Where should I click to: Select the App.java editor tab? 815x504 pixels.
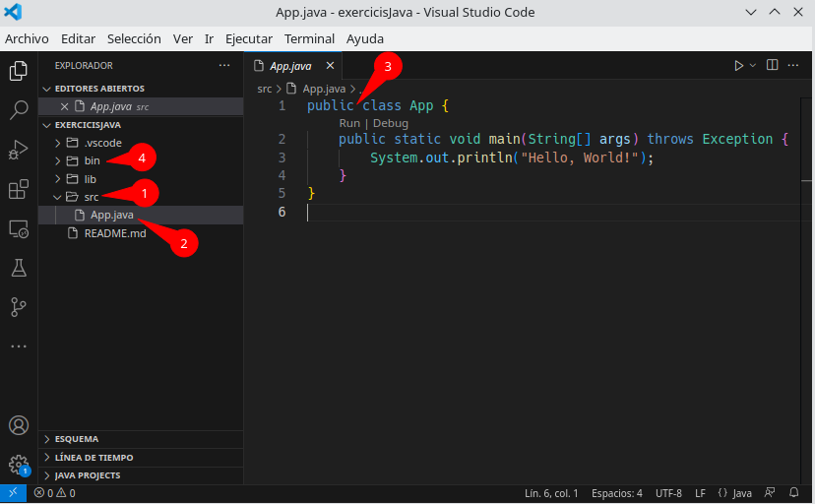tap(293, 66)
